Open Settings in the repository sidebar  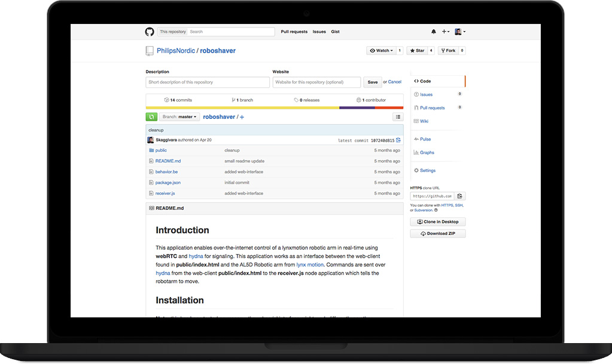point(427,170)
